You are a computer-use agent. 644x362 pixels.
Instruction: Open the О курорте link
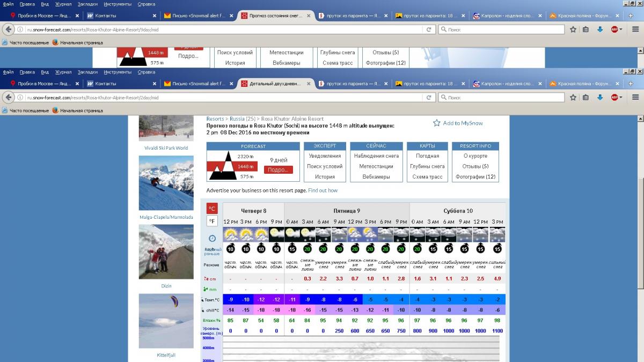(x=475, y=156)
